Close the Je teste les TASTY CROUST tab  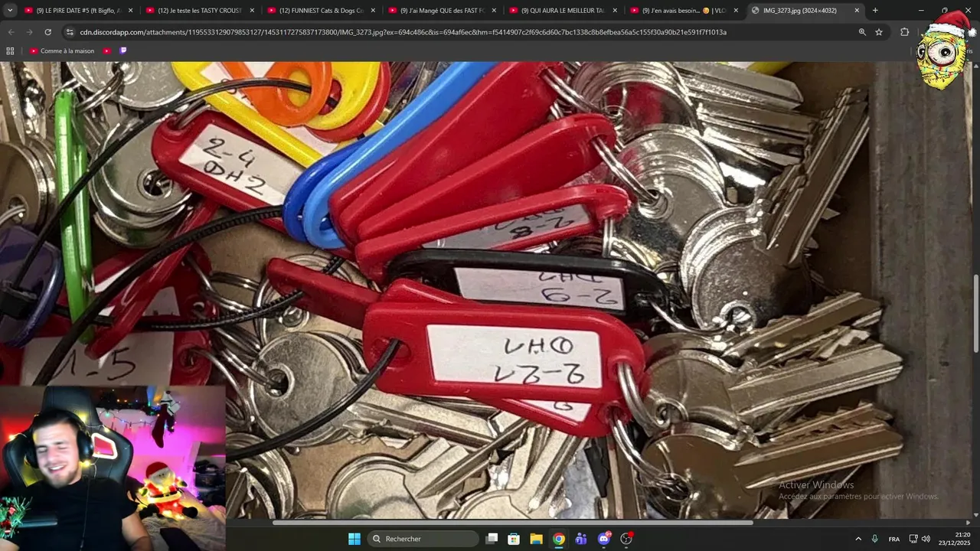coord(252,11)
